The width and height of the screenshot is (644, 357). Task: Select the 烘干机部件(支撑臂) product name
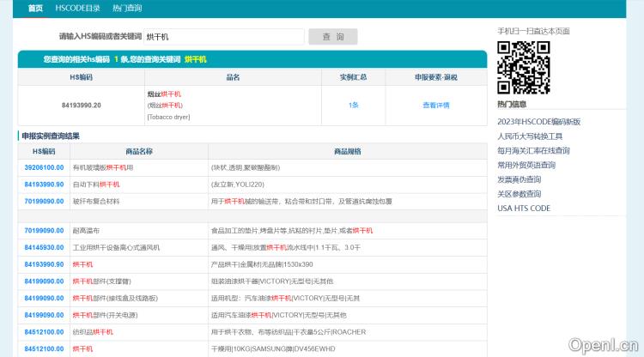[102, 281]
